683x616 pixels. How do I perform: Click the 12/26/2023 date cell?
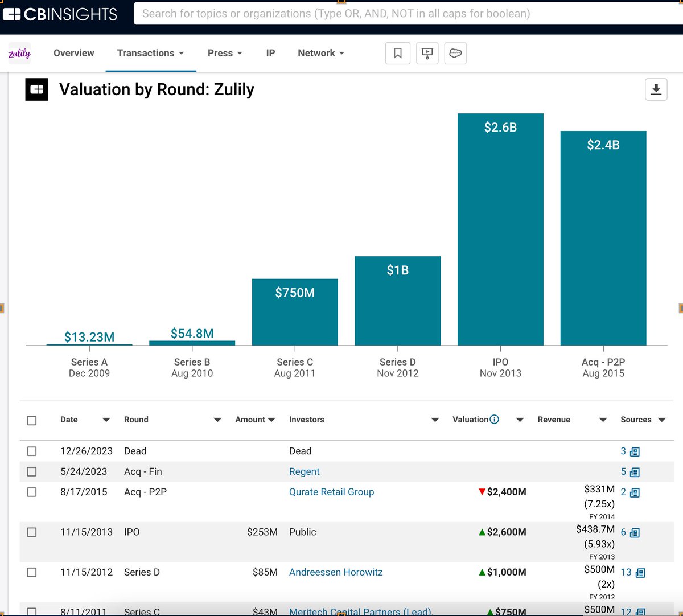click(x=87, y=451)
